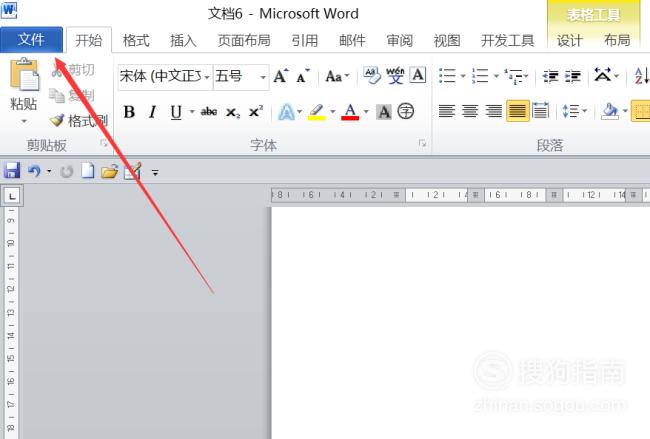The image size is (650, 439).
Task: Select 格式刷 format painter
Action: [79, 121]
